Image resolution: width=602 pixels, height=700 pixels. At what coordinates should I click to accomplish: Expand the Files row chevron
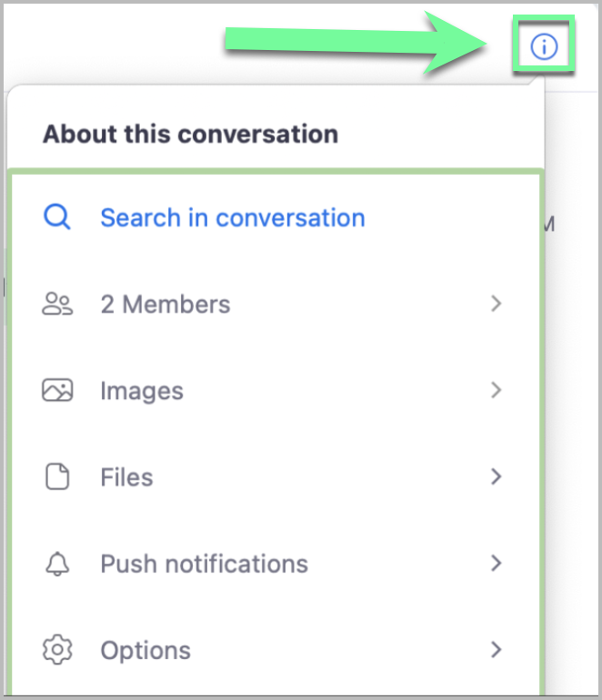(497, 476)
